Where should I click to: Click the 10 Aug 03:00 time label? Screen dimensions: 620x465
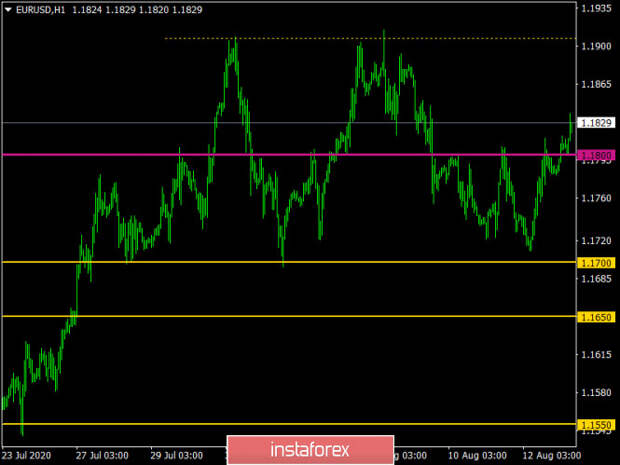click(x=477, y=456)
